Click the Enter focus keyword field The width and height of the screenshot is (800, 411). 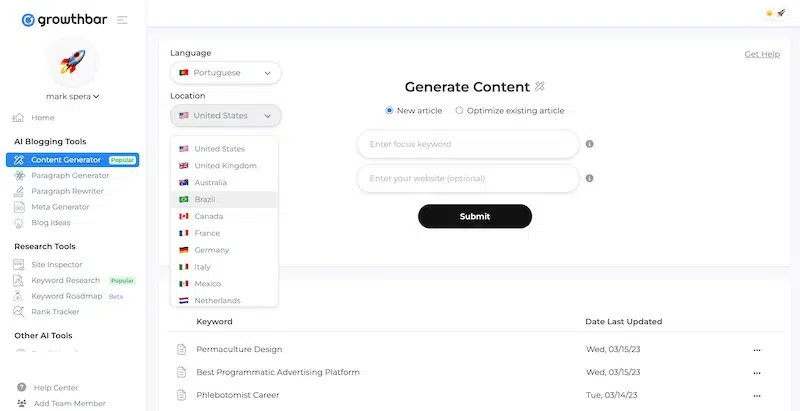click(468, 144)
